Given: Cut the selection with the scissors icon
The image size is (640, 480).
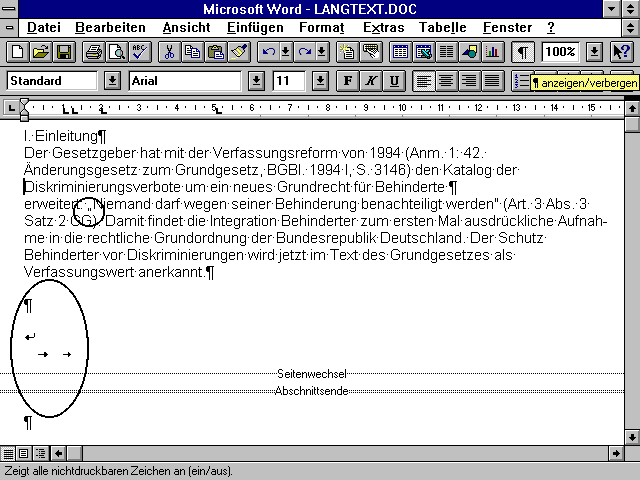Looking at the screenshot, I should 169,52.
